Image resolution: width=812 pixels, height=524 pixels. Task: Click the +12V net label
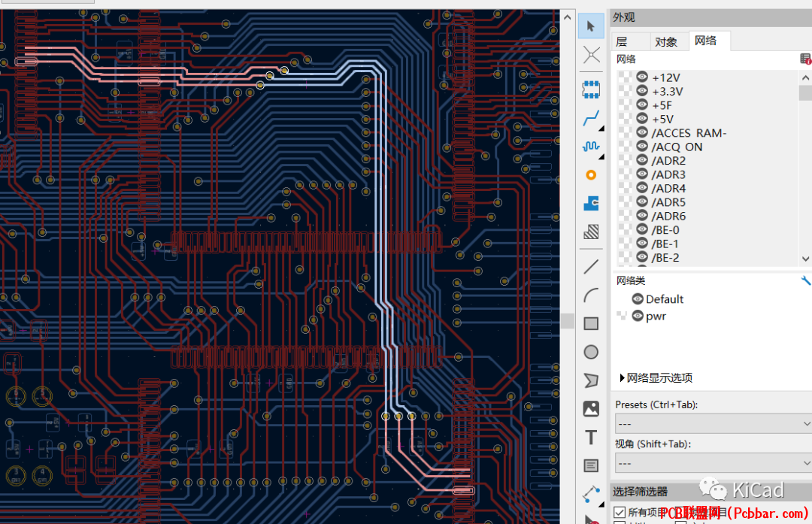666,77
